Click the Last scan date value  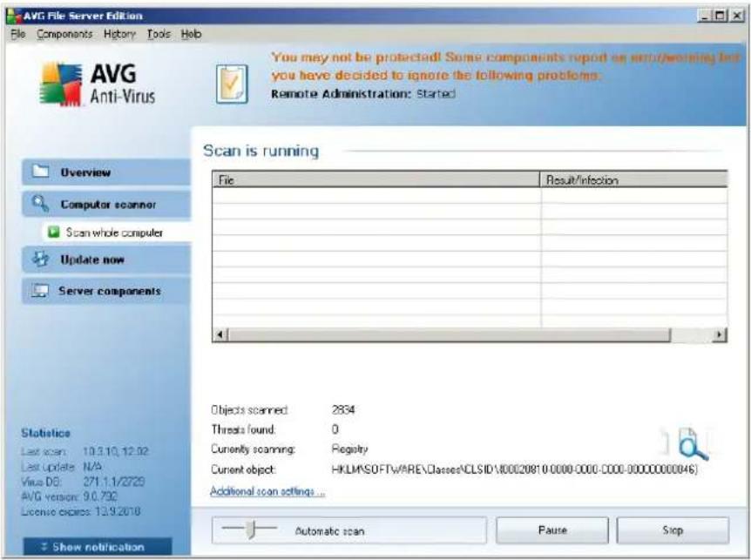pyautogui.click(x=116, y=451)
